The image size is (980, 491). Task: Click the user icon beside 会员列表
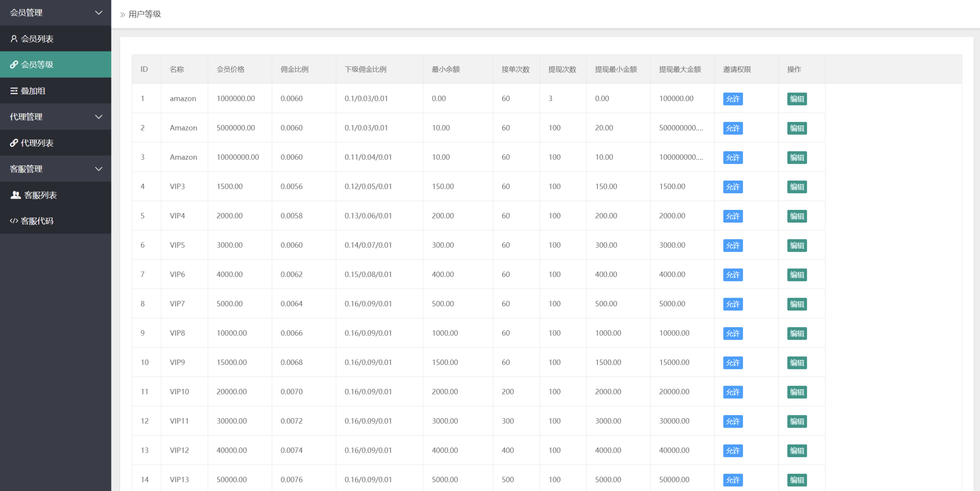tap(14, 39)
